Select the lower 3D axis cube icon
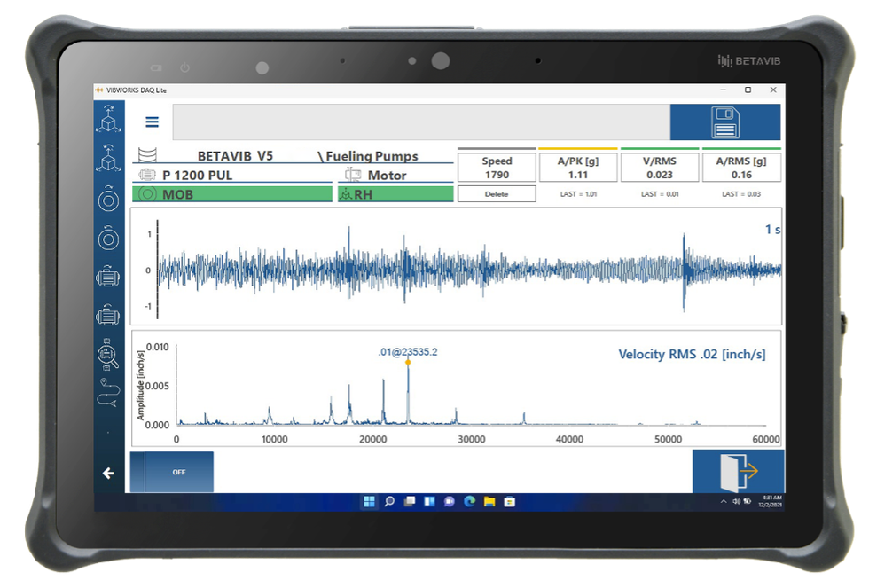Screen dimensions: 869x588 (x=108, y=158)
